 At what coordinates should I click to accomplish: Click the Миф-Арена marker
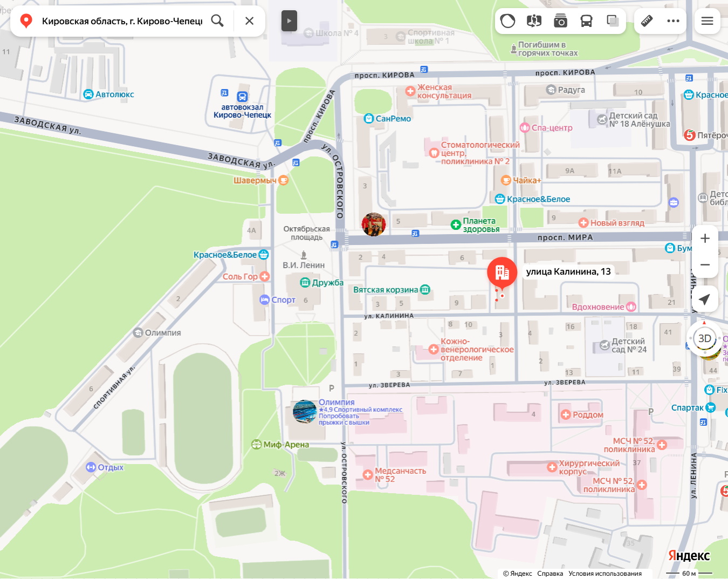[257, 445]
